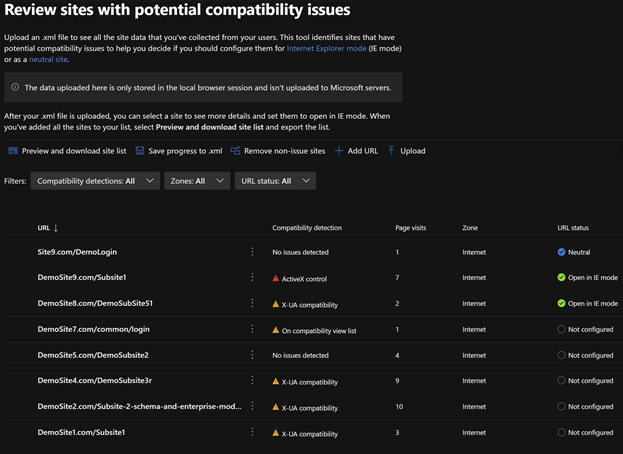Click the Add URL plus icon

(x=340, y=151)
